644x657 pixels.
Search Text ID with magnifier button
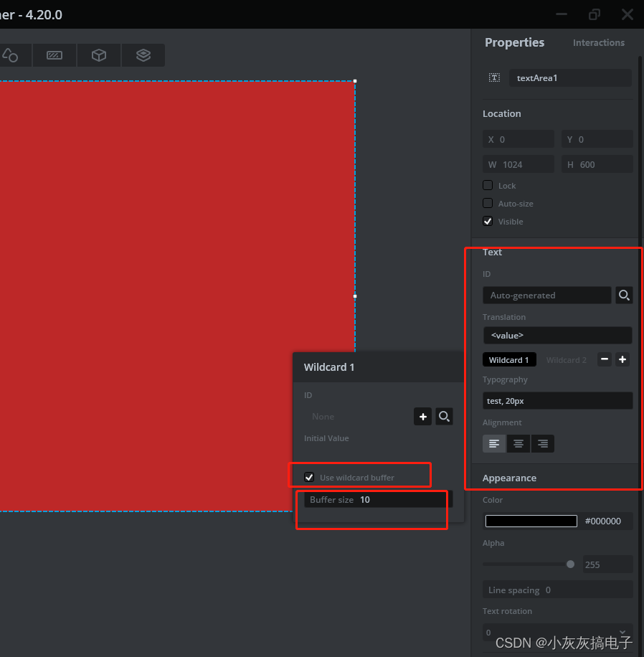624,296
